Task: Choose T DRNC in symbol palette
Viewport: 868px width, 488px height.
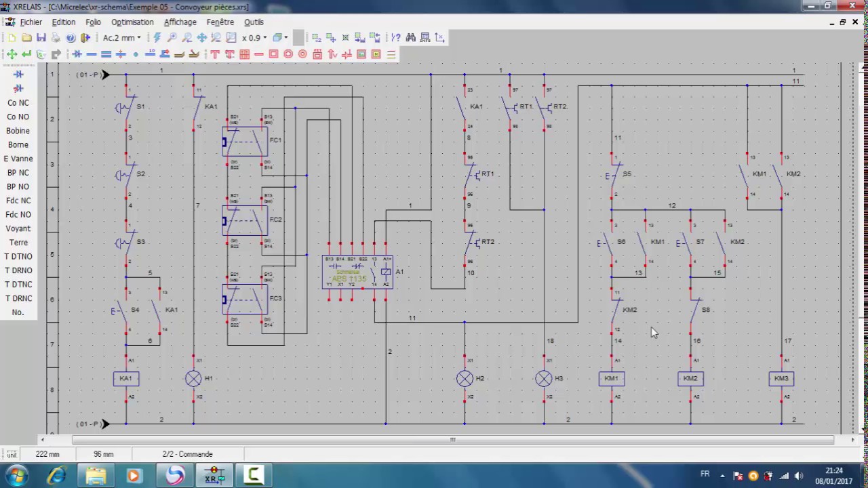Action: point(18,298)
